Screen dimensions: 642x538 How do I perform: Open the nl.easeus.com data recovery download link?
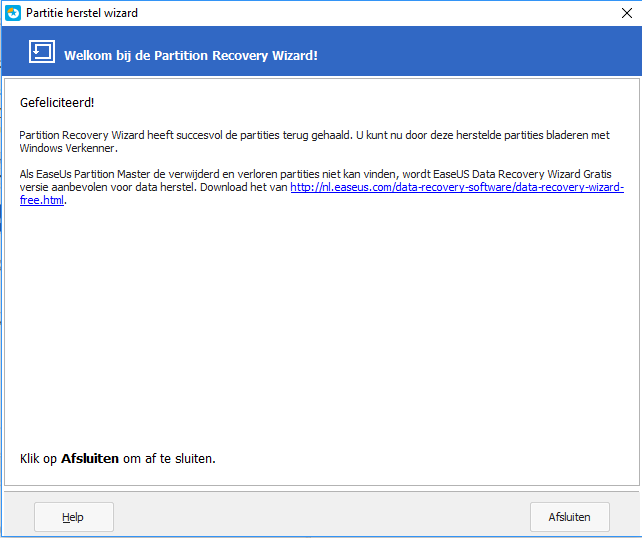[x=456, y=187]
